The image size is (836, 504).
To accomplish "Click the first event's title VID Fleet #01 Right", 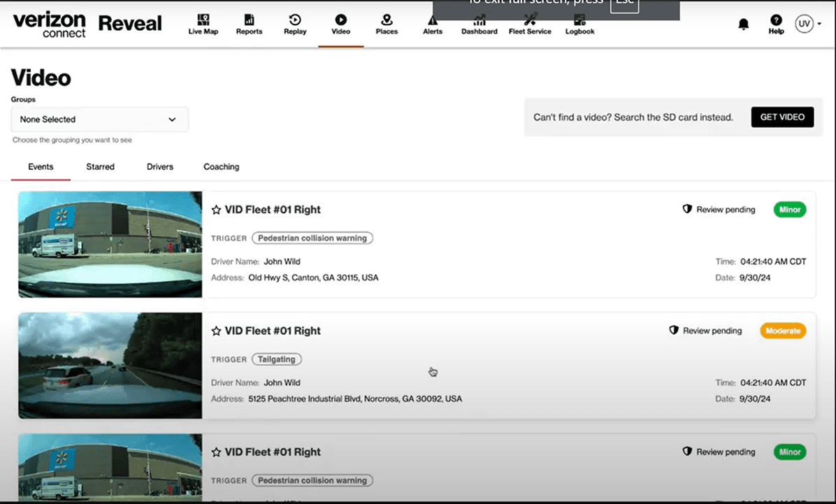I will 273,210.
